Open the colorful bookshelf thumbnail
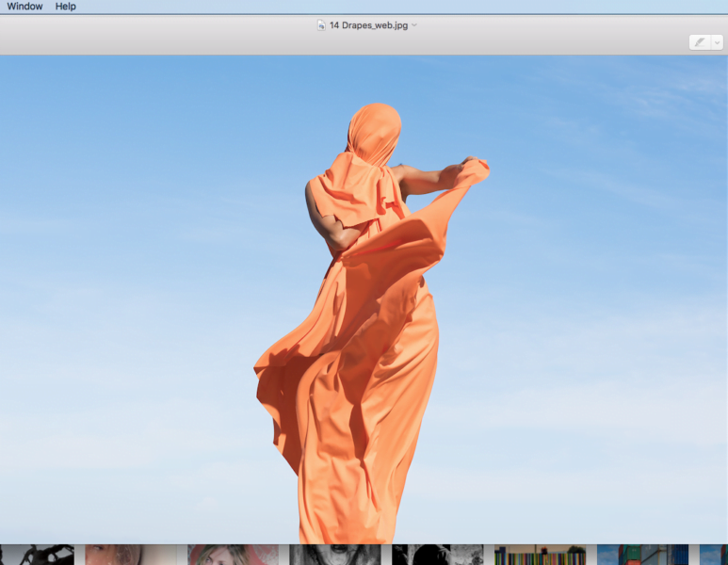The height and width of the screenshot is (565, 728). tap(540, 555)
